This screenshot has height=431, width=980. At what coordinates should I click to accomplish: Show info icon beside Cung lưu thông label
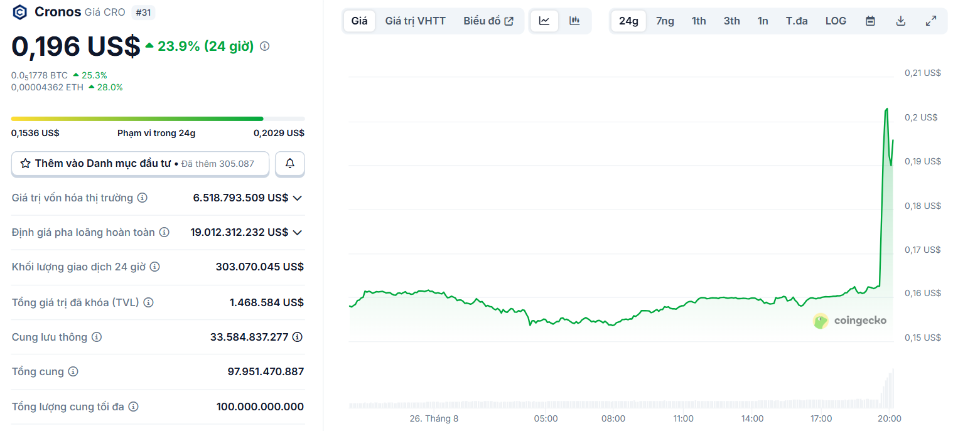(97, 338)
